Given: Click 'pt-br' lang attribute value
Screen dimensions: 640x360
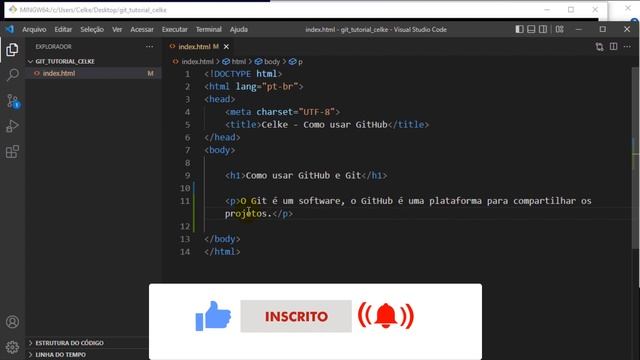Looking at the screenshot, I should click(x=280, y=87).
